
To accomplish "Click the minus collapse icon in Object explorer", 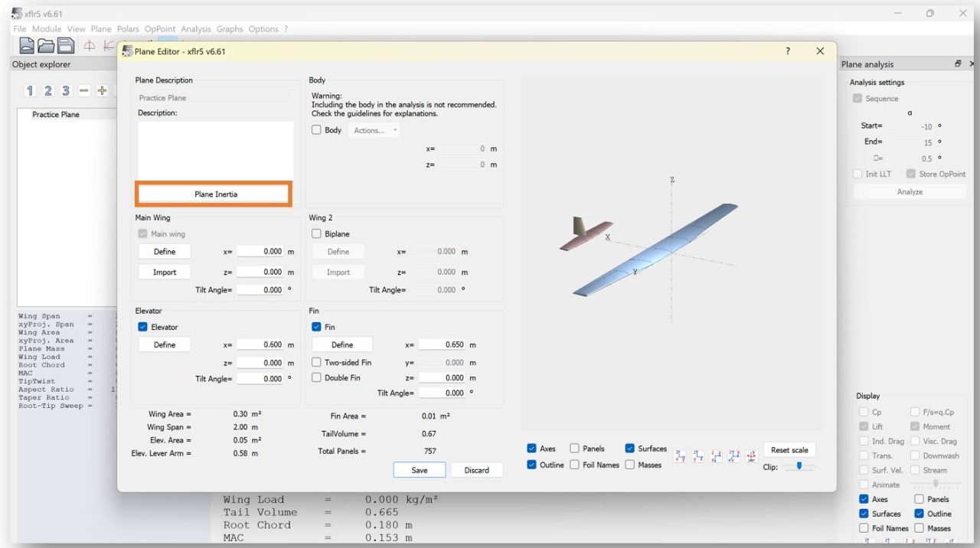I will click(x=84, y=91).
